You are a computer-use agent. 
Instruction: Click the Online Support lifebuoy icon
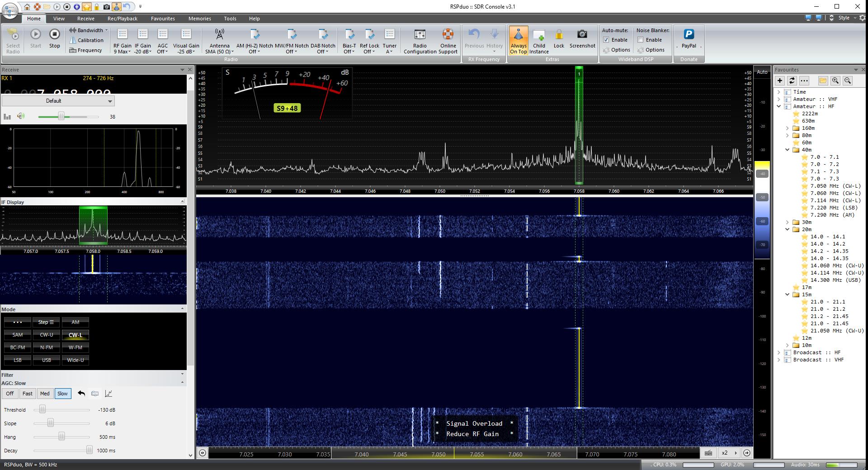pos(448,35)
